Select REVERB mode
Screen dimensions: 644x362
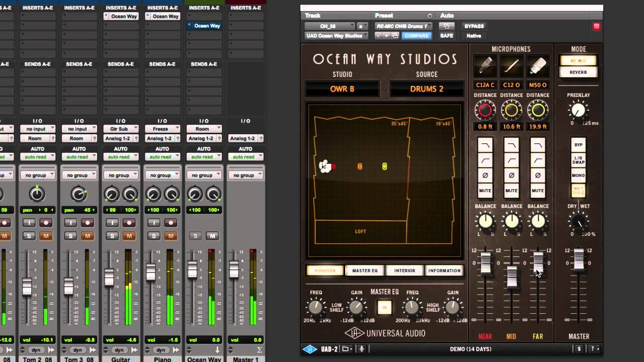(x=579, y=72)
